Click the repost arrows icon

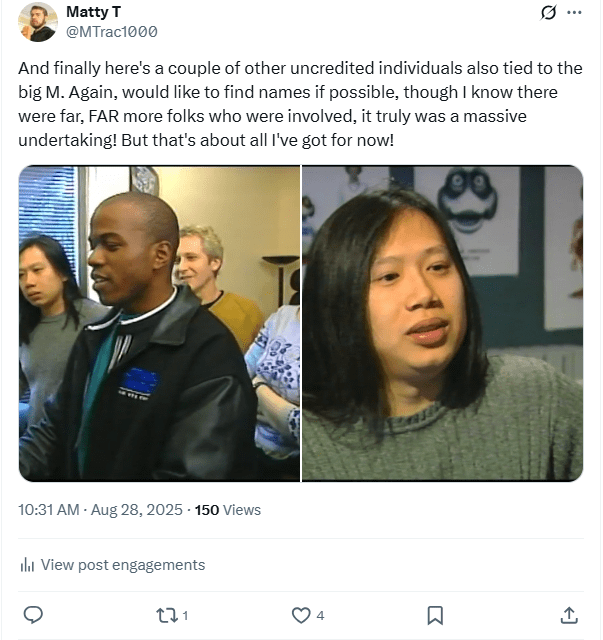click(167, 616)
